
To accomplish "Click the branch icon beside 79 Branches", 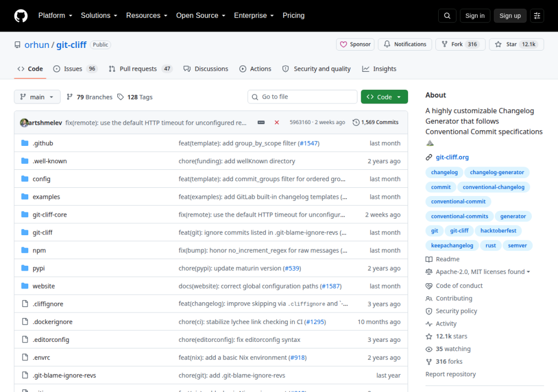I will [x=70, y=97].
